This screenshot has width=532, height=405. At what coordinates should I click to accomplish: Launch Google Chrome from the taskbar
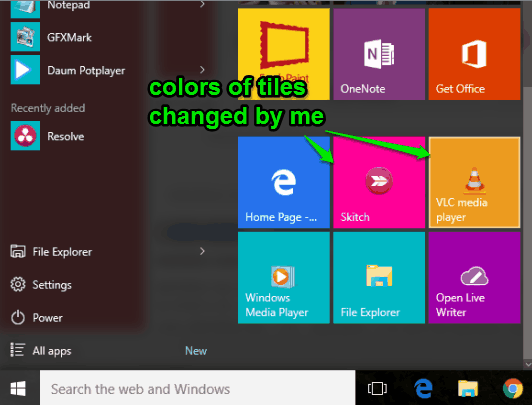[513, 388]
